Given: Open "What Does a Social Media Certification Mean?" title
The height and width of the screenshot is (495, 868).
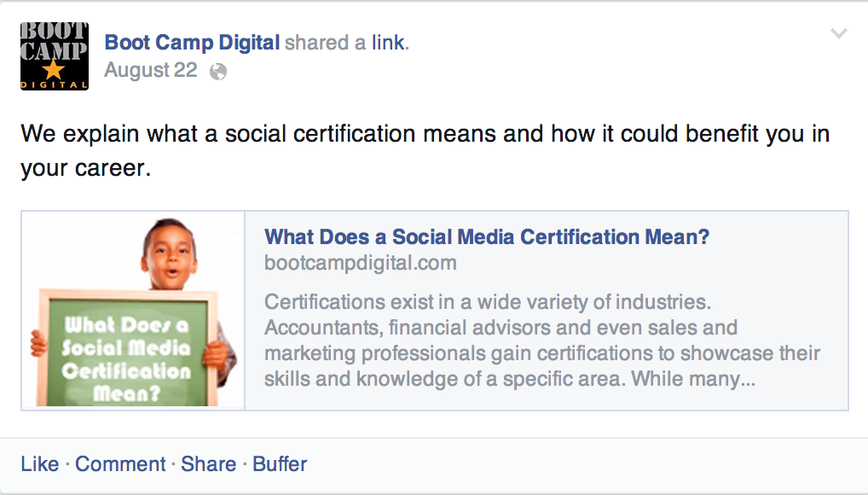Looking at the screenshot, I should (x=486, y=237).
